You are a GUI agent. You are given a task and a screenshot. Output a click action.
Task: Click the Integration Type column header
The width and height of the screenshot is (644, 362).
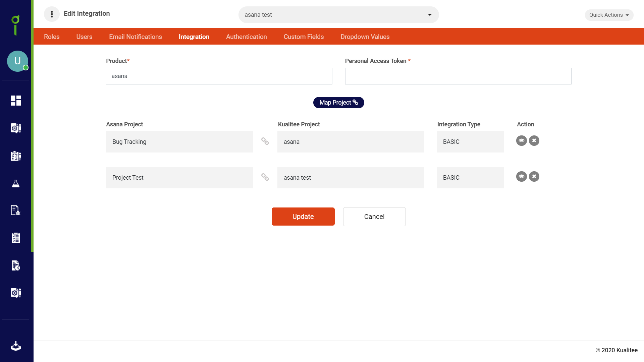click(x=459, y=124)
